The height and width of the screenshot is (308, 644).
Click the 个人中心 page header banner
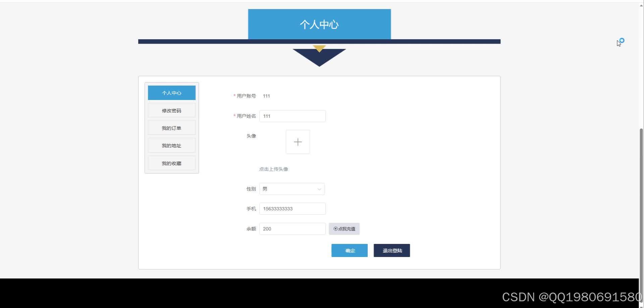[x=319, y=24]
